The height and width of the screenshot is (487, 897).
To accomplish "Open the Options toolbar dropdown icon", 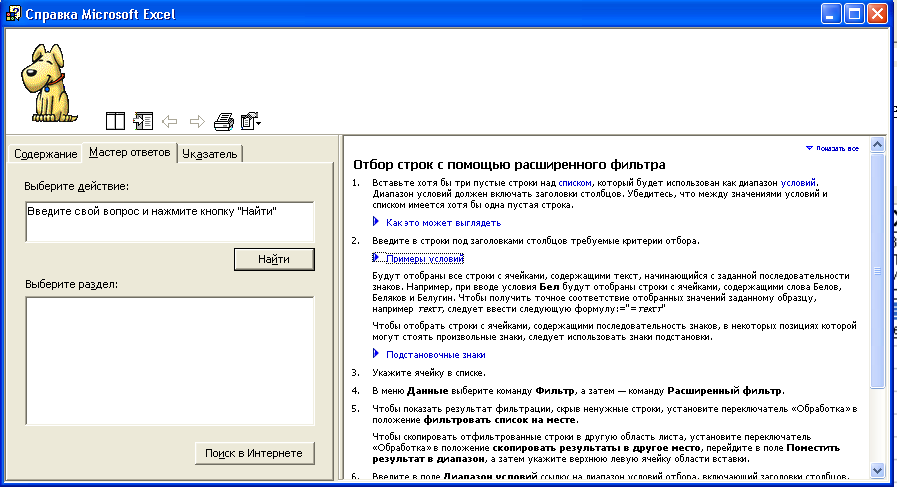I will [251, 121].
